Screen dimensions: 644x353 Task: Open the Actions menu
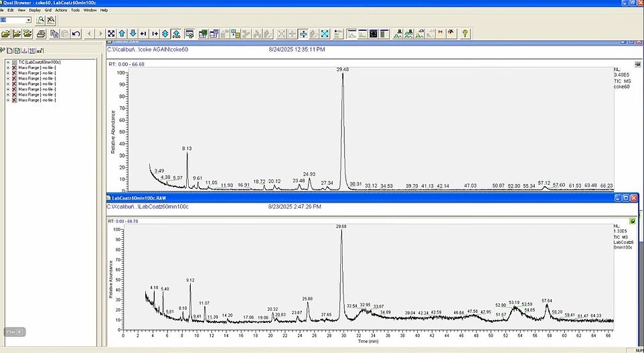click(x=61, y=10)
